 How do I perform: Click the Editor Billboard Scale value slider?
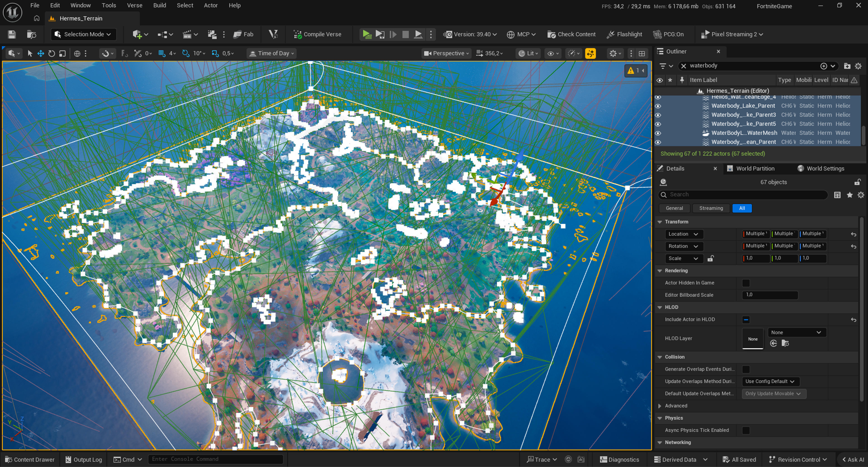pyautogui.click(x=770, y=295)
